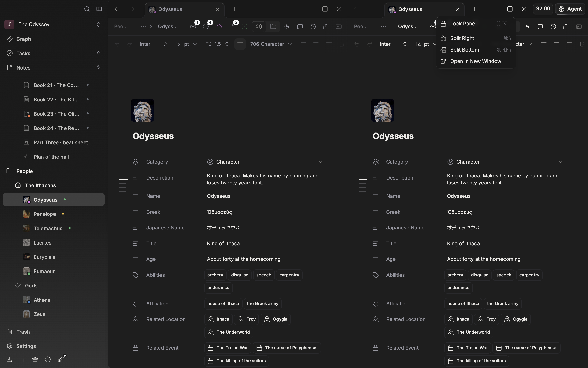Select The Ithacans group
Viewport: 588px width, 368px height.
(x=54, y=185)
